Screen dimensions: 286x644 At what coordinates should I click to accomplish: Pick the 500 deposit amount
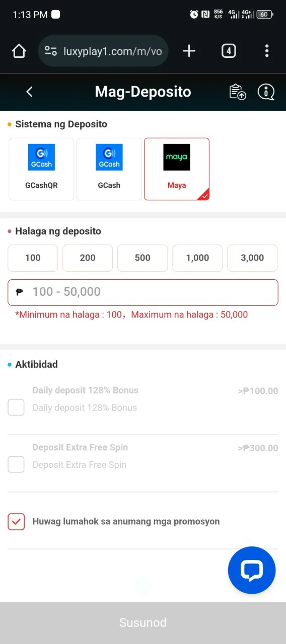(142, 258)
